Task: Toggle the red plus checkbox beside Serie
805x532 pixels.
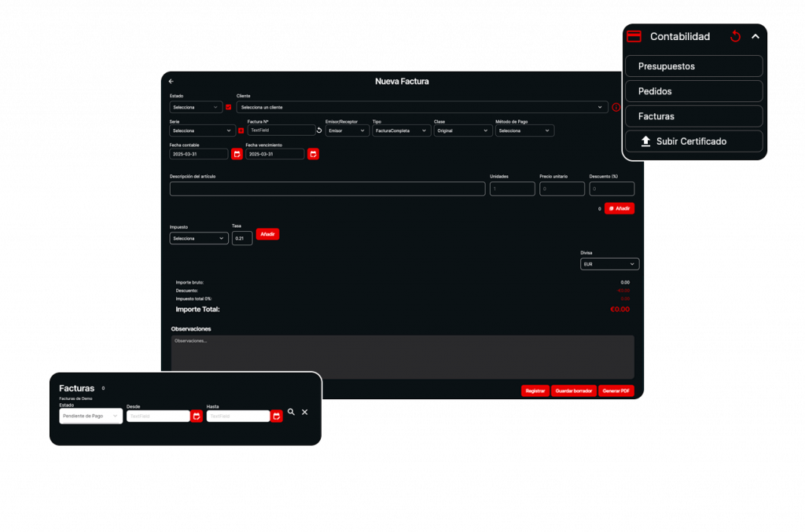Action: pyautogui.click(x=240, y=130)
